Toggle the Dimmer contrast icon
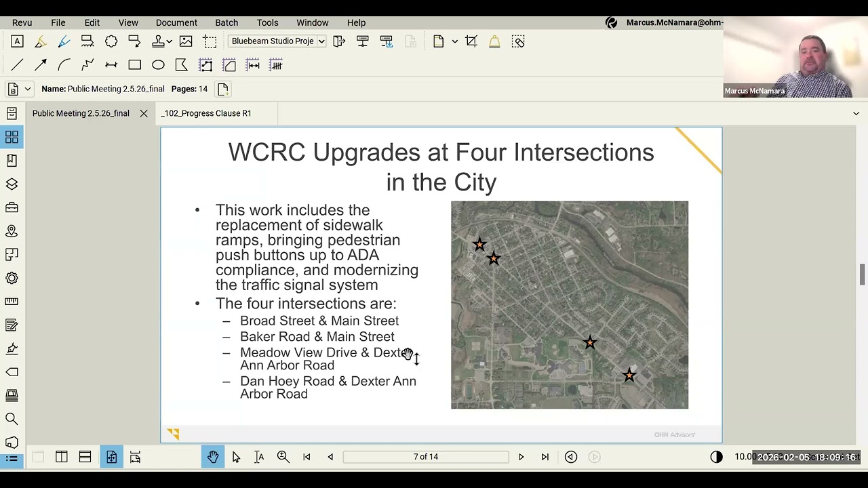Viewport: 868px width, 488px height. click(x=716, y=457)
